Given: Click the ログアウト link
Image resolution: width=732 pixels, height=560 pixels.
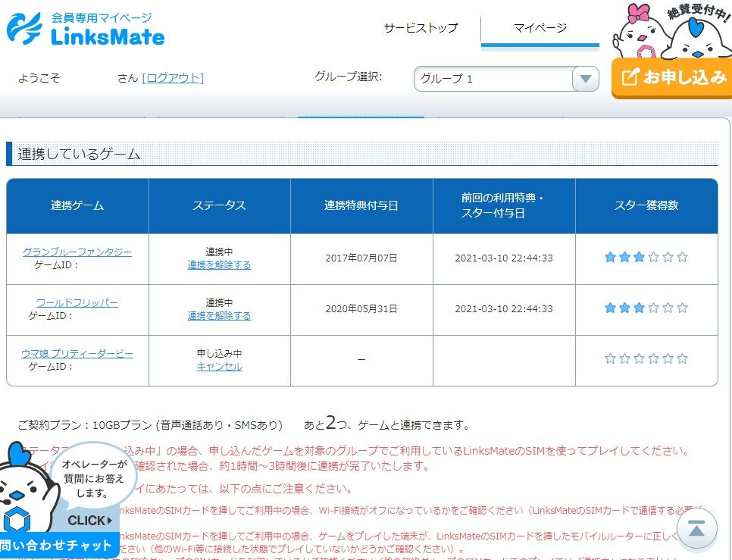Looking at the screenshot, I should click(173, 77).
